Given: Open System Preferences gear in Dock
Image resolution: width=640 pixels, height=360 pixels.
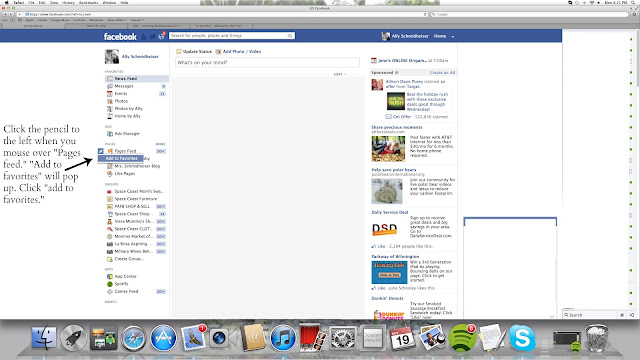Looking at the screenshot, I should [342, 338].
